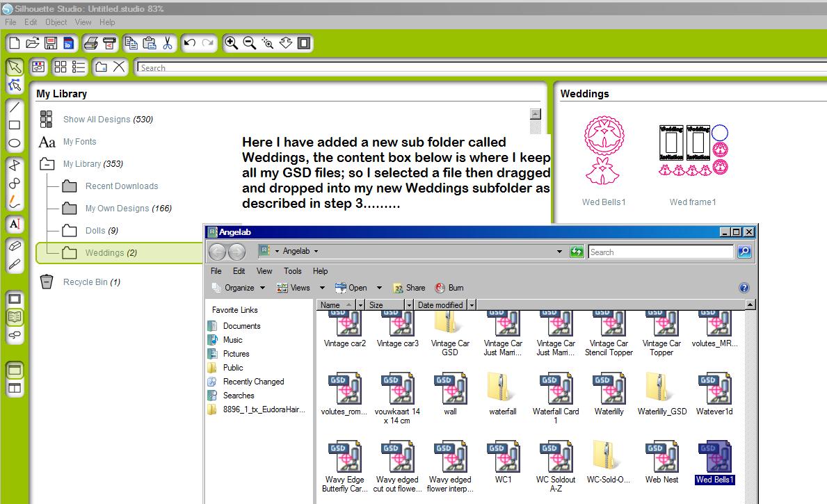Save the document using the floppy disk icon
Screen dimensions: 827x504
(51, 43)
